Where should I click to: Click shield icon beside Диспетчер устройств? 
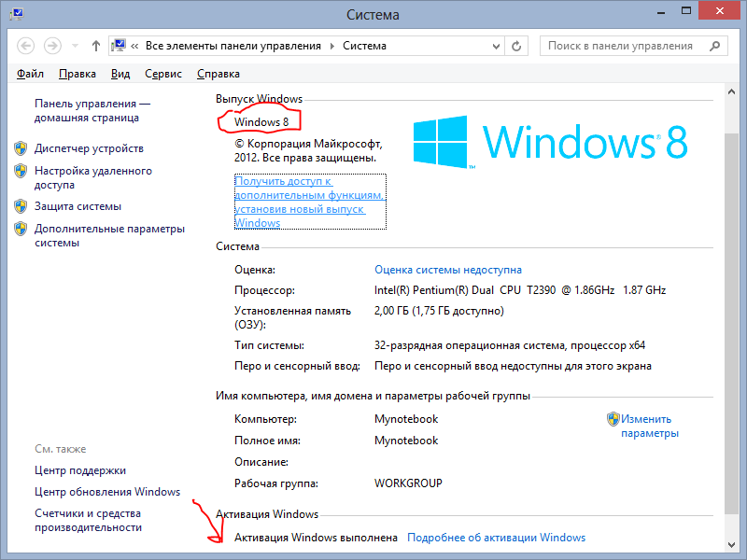(21, 148)
